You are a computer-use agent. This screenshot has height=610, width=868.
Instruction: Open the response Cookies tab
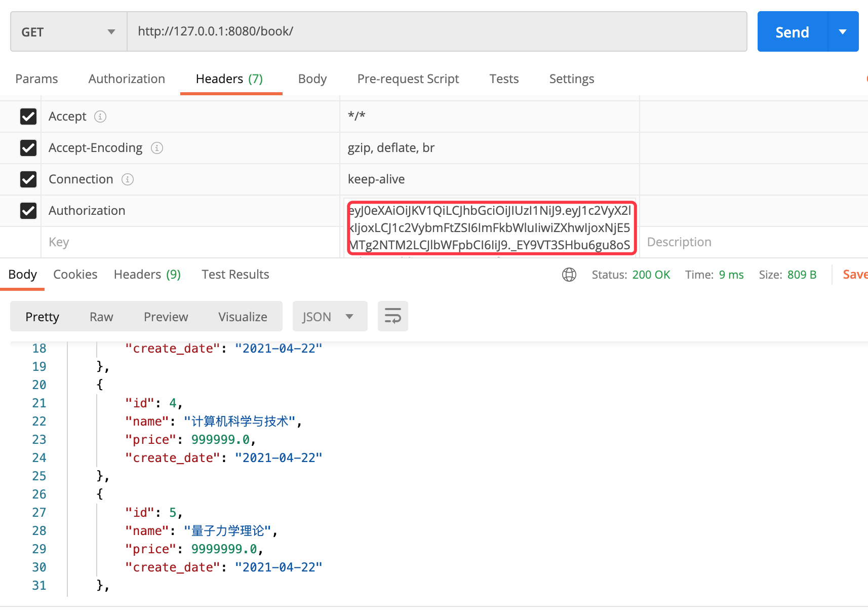coord(75,275)
